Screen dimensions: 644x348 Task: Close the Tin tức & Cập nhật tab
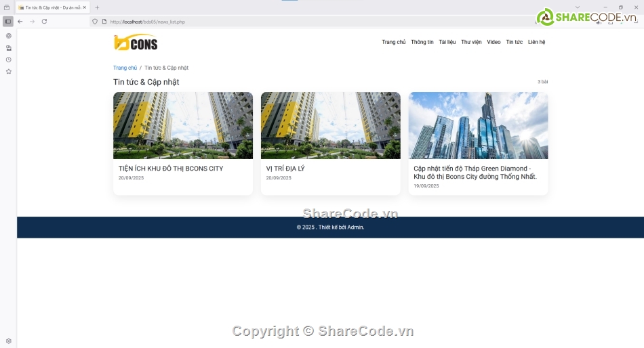pos(85,7)
